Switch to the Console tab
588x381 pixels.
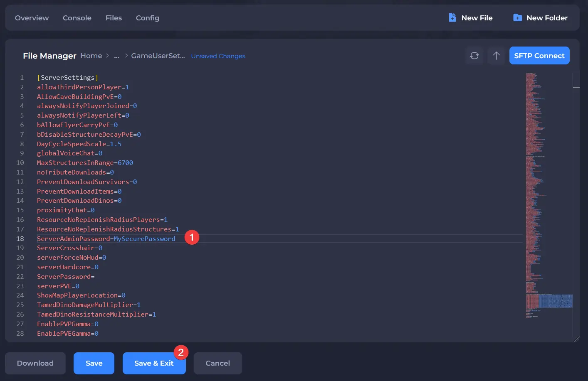tap(77, 18)
